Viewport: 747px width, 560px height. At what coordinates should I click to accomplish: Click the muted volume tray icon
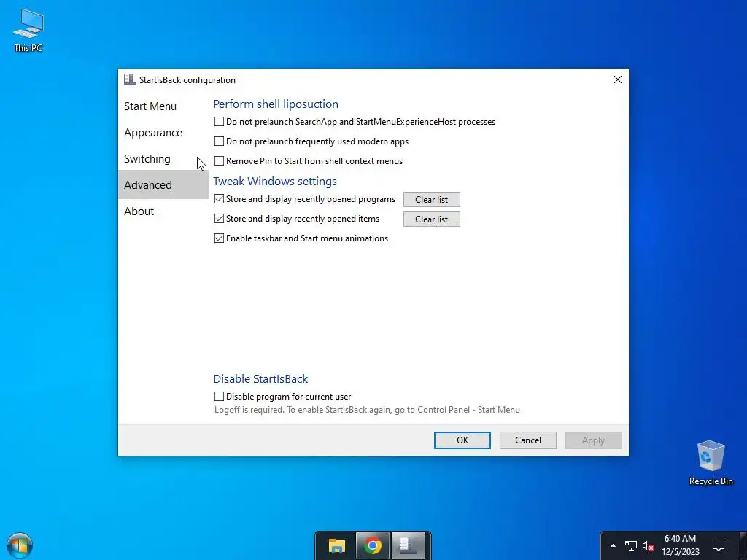648,545
